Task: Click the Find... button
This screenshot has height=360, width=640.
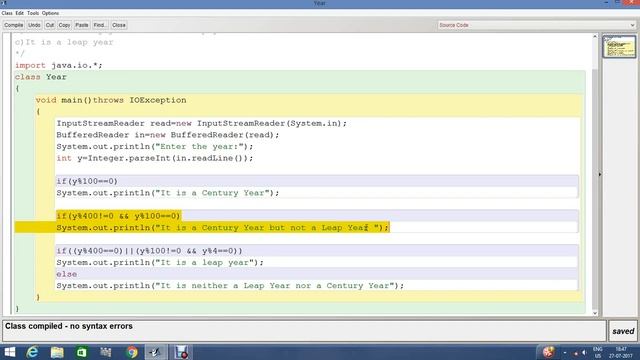Action: click(x=100, y=25)
